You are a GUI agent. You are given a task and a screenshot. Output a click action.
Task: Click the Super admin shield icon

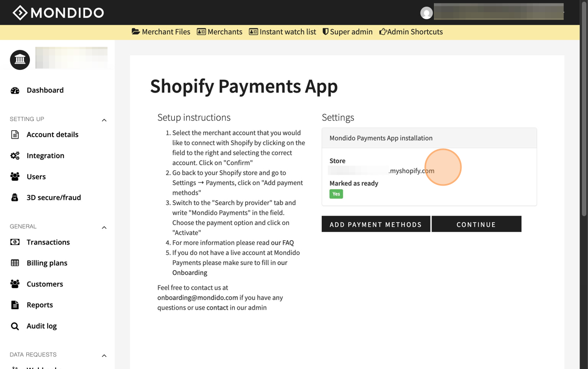point(325,32)
